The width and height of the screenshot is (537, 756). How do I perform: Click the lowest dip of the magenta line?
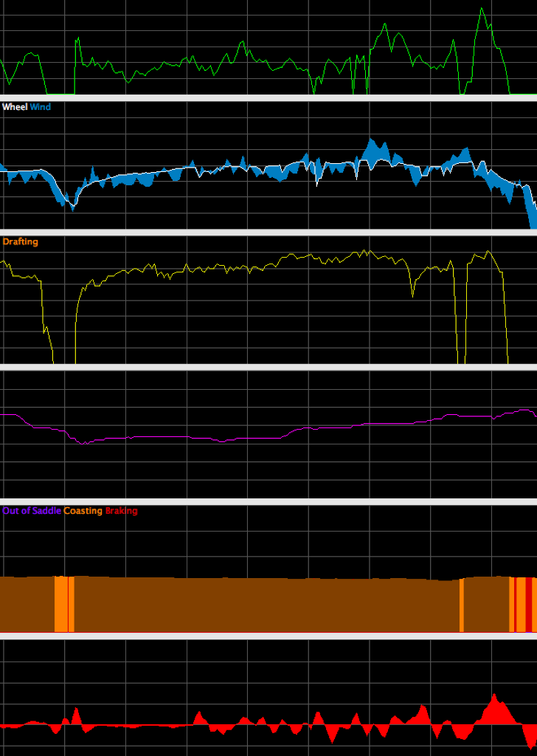coord(83,443)
